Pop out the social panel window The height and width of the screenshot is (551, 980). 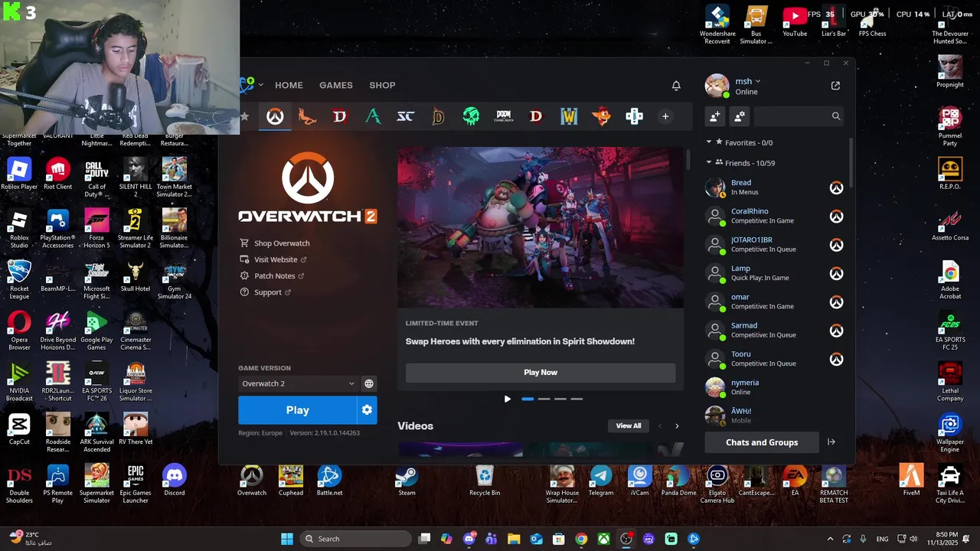pos(835,86)
